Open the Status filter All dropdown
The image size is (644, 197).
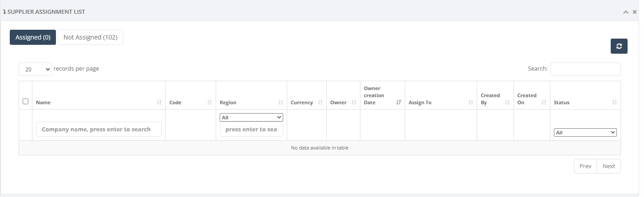tap(585, 132)
